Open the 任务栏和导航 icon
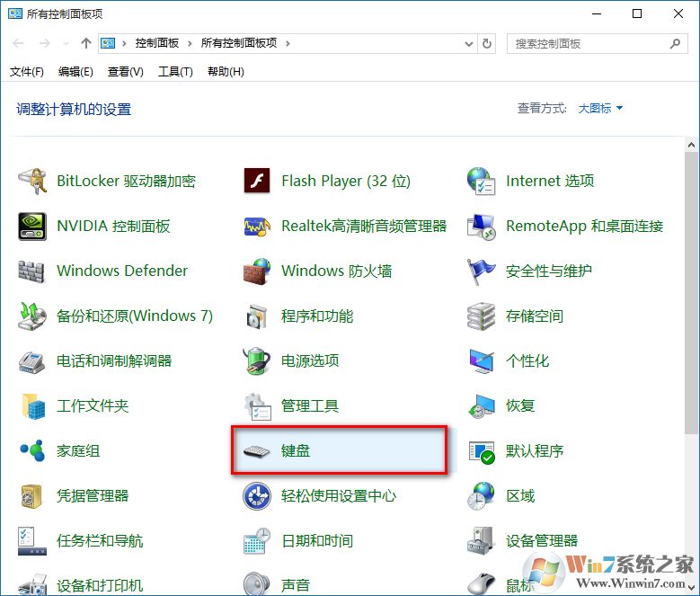The width and height of the screenshot is (700, 596). 32,541
